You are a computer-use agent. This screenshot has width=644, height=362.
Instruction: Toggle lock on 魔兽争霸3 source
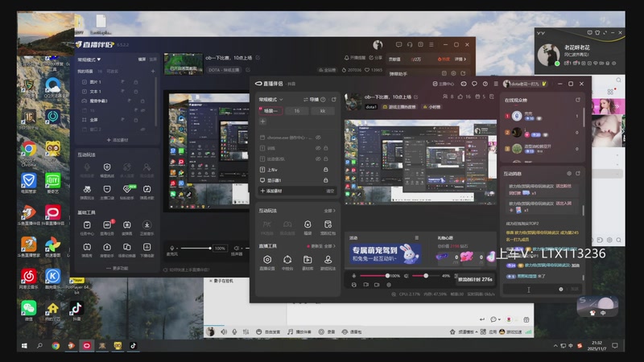tap(142, 101)
